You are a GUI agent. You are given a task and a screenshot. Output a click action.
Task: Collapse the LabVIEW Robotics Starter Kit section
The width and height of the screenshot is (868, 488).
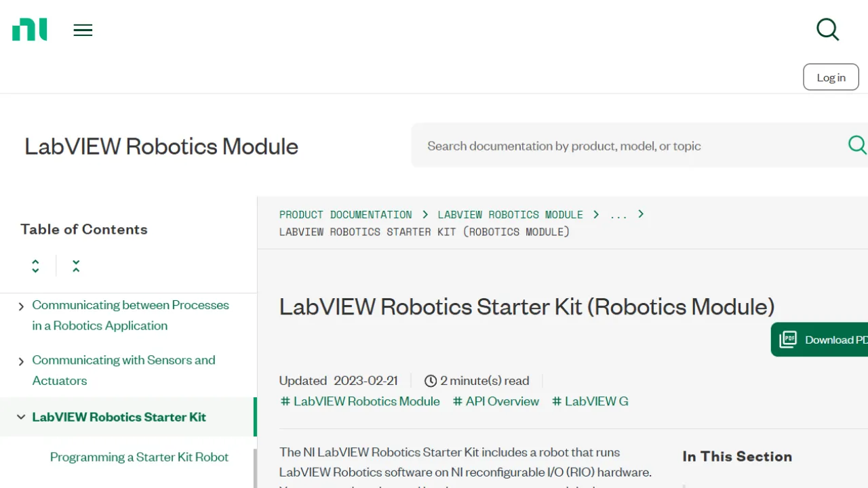21,417
